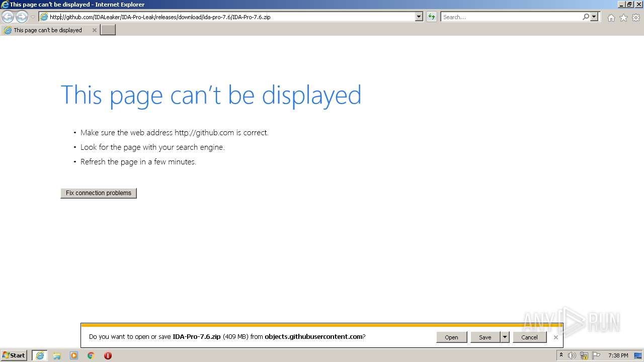Click the Open button in download bar
Screen dimensions: 644x362
click(x=451, y=337)
